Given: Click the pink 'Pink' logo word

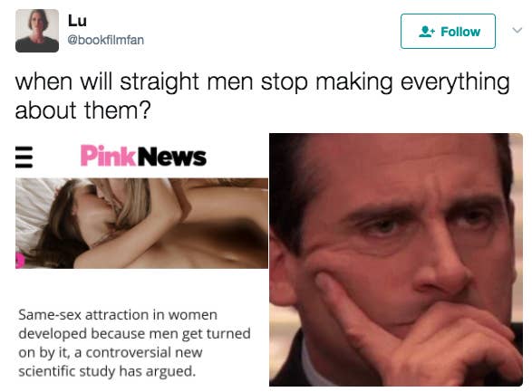Looking at the screenshot, I should tap(108, 156).
